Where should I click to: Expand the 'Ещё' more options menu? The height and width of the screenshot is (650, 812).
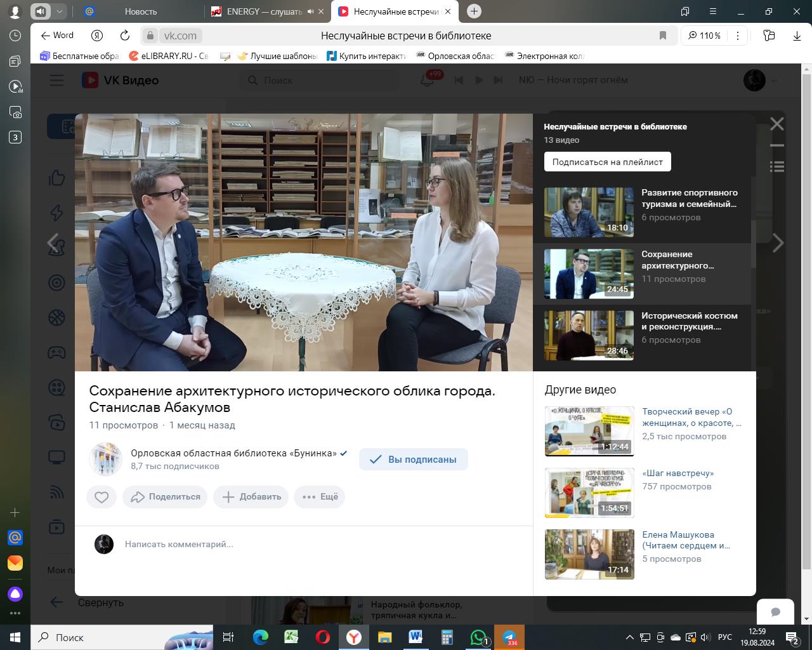pos(320,497)
